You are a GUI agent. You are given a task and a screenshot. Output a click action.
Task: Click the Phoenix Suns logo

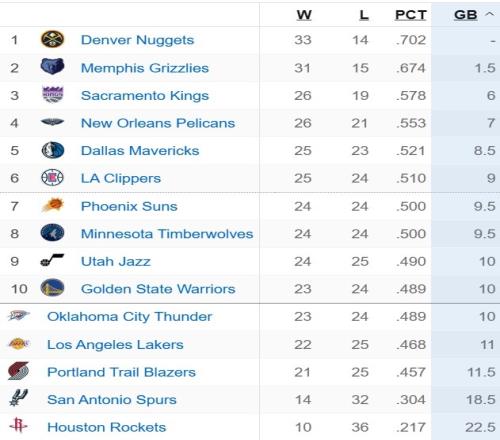[53, 205]
